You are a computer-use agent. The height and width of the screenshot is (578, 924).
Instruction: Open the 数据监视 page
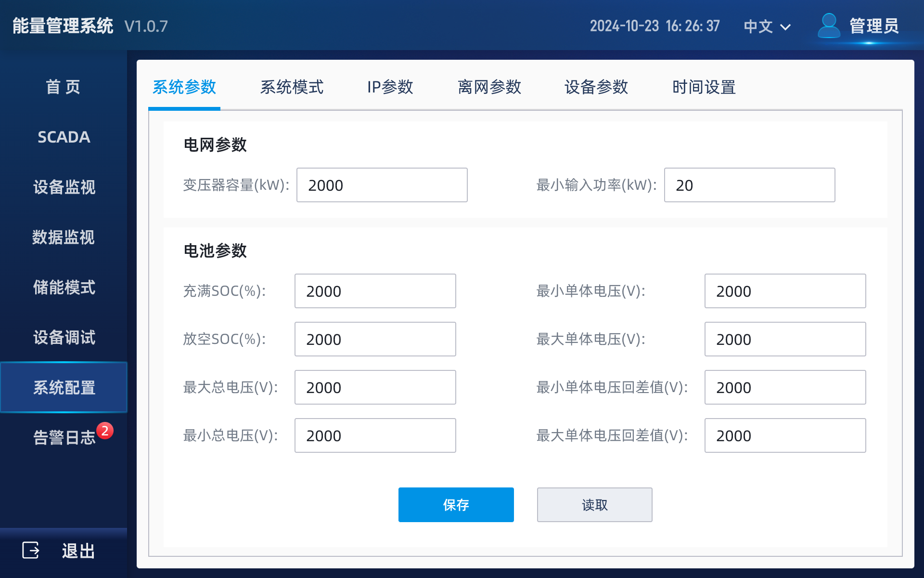(x=63, y=238)
